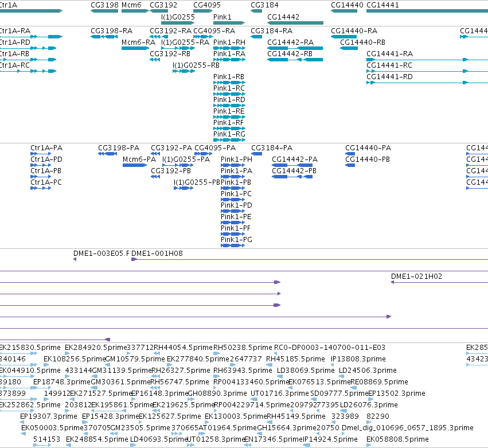Click the DME1-003E05.F clone label
The image size is (488, 448).
101,254
